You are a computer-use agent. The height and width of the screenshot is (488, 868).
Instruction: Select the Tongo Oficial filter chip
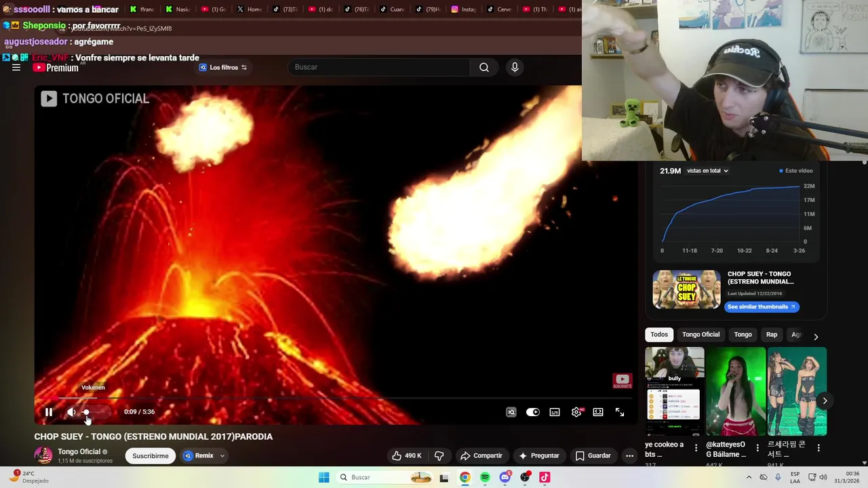(x=701, y=334)
